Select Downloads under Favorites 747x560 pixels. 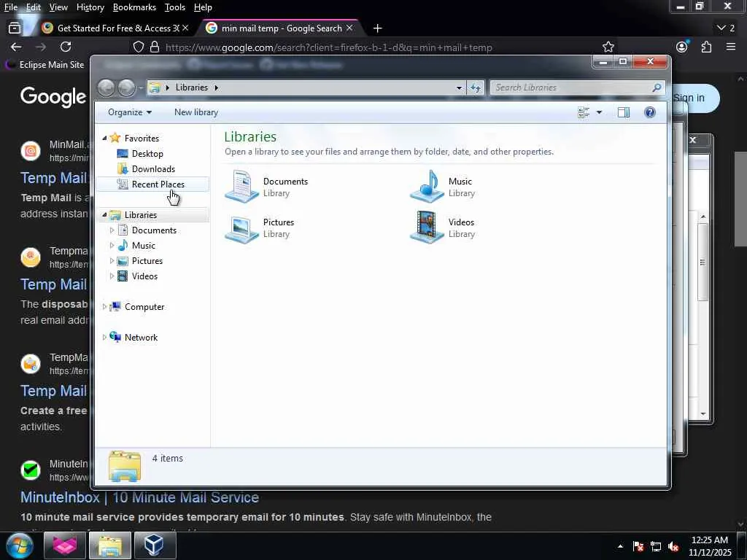click(153, 169)
